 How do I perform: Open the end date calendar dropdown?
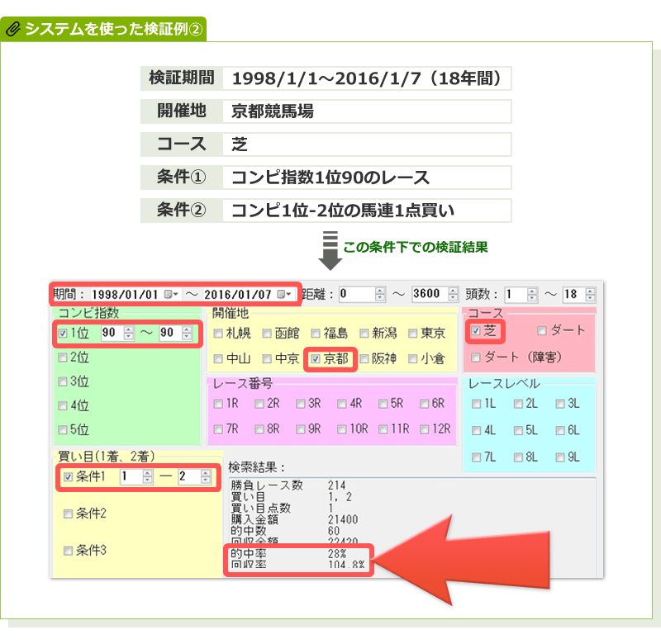[285, 294]
